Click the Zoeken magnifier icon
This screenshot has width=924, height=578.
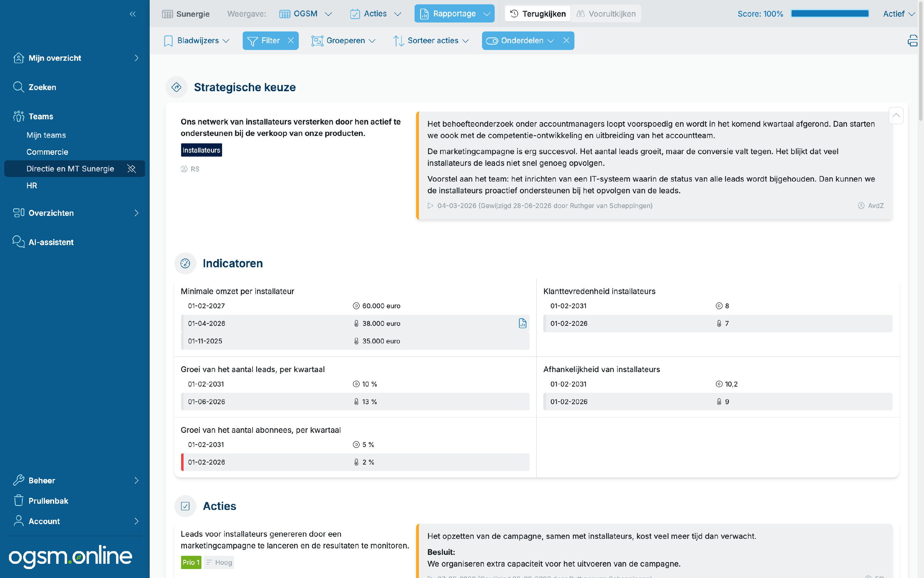18,87
